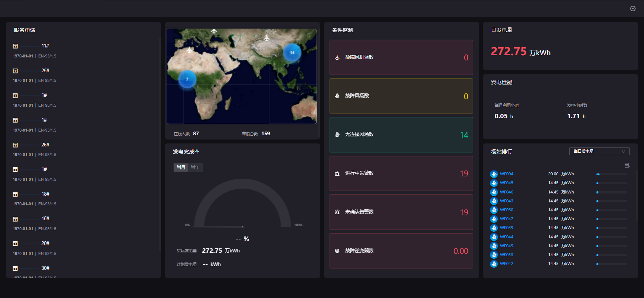Click the dropdown chevron in 场站排行
The height and width of the screenshot is (298, 644).
pyautogui.click(x=623, y=151)
